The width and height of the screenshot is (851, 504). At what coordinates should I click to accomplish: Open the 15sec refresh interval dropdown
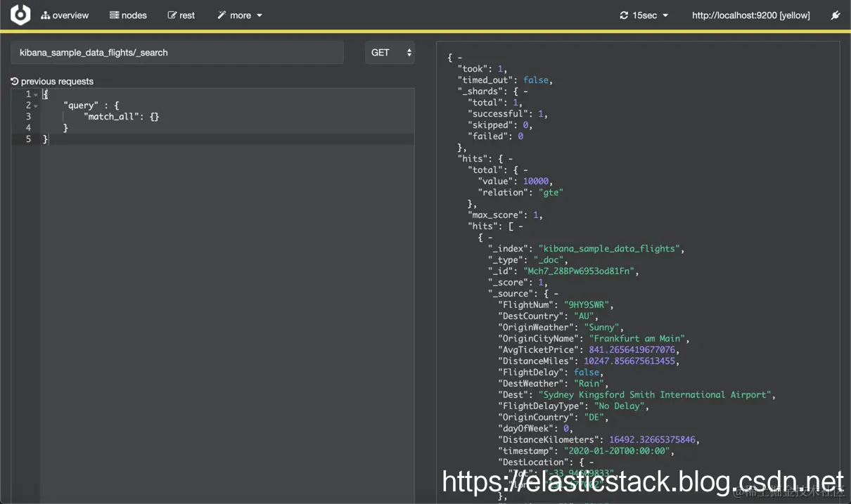tap(644, 15)
